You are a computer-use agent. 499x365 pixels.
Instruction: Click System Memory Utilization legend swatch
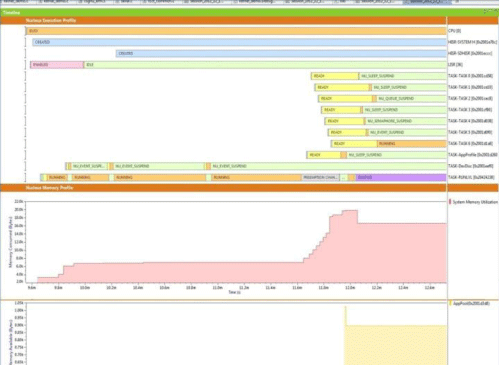450,202
